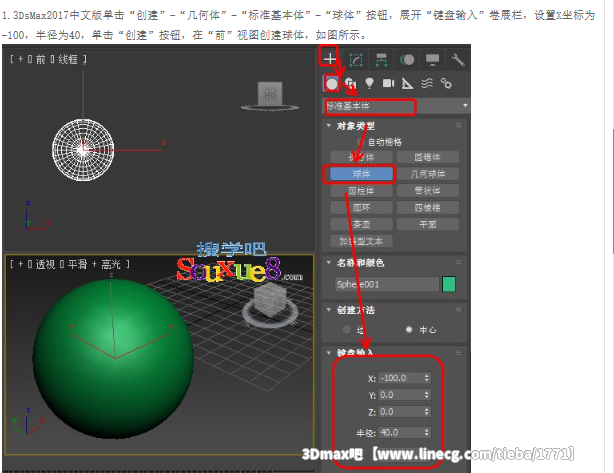Click the 茶壶 teapot button

click(361, 224)
